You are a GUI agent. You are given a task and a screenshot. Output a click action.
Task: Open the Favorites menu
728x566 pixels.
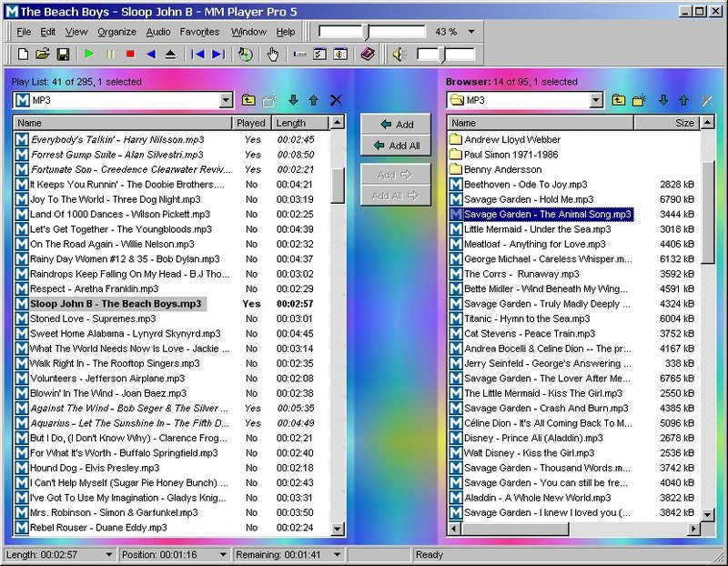tap(199, 32)
